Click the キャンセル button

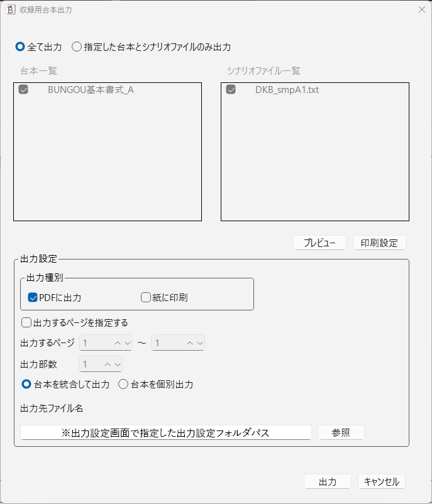(382, 481)
